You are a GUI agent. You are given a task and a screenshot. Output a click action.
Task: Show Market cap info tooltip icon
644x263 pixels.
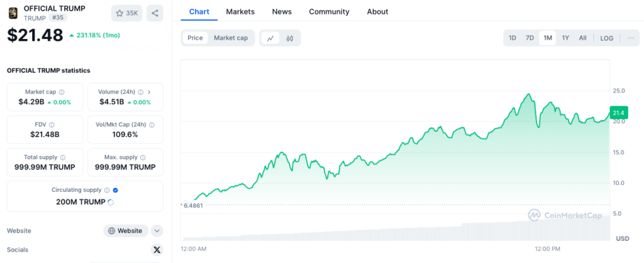click(62, 92)
